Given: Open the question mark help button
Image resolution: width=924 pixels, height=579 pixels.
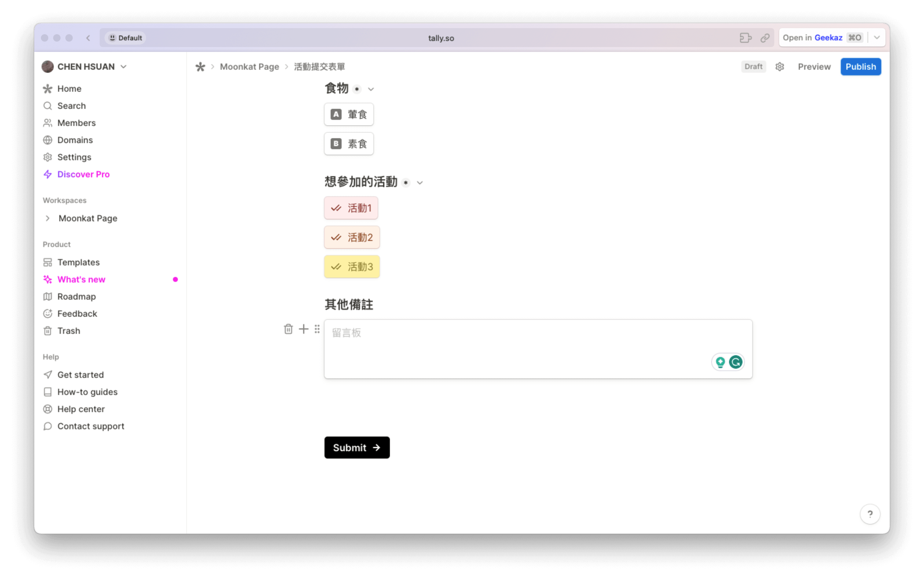Looking at the screenshot, I should (x=870, y=514).
